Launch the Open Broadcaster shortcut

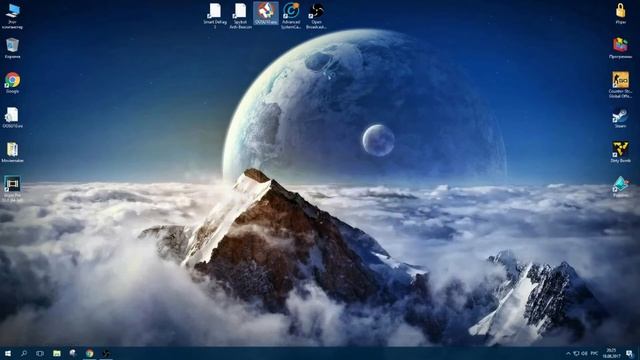click(316, 15)
